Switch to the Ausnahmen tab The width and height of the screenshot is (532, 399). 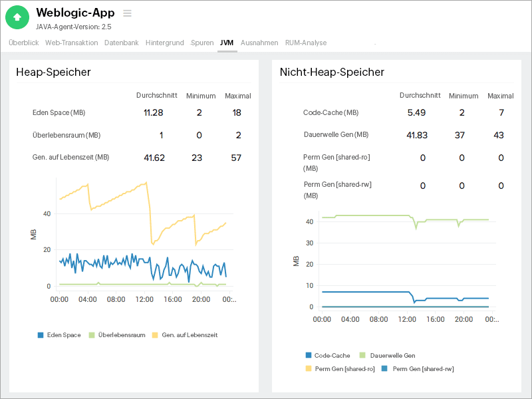(259, 43)
